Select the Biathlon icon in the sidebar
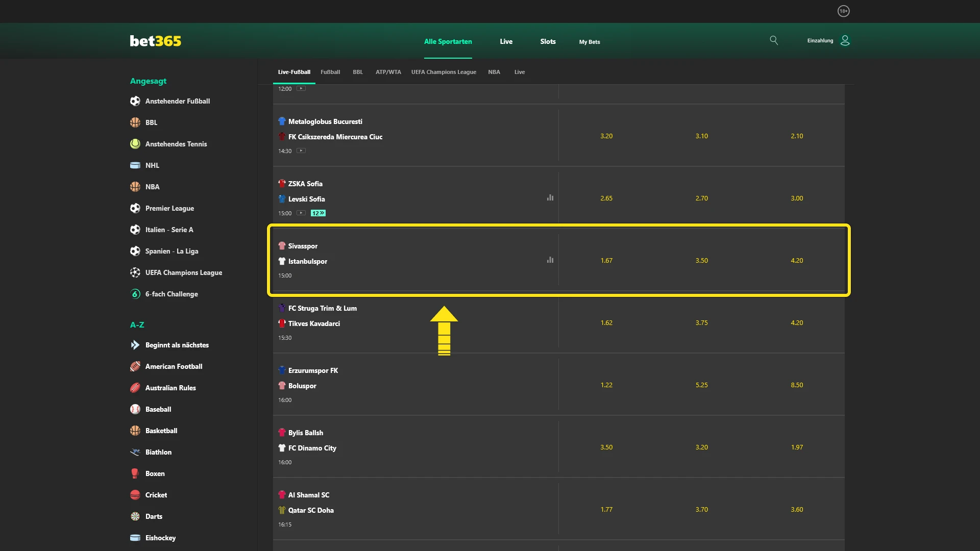The image size is (980, 551). tap(135, 452)
